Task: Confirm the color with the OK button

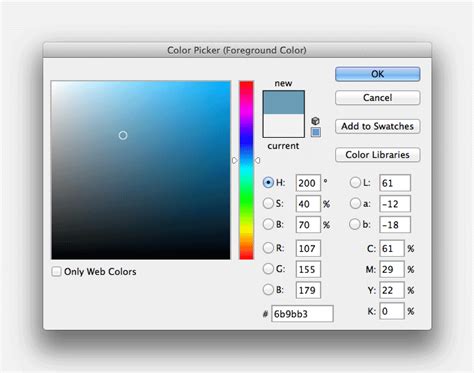Action: point(377,74)
